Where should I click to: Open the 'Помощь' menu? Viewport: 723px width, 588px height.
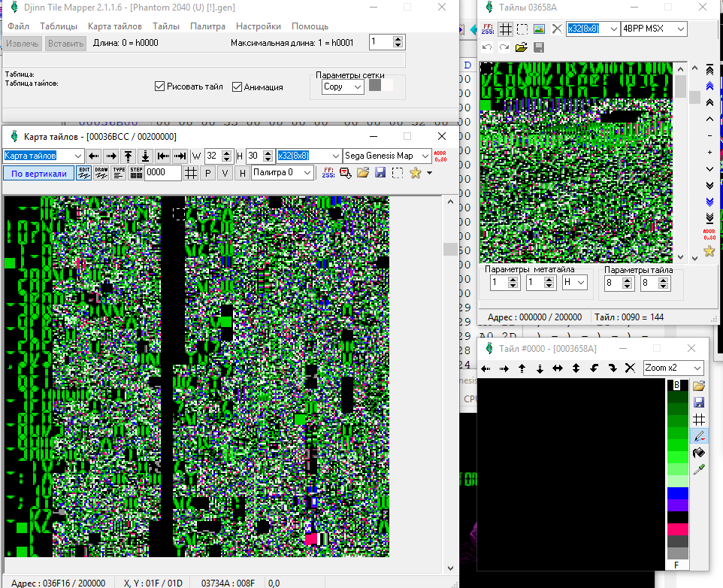pos(310,26)
